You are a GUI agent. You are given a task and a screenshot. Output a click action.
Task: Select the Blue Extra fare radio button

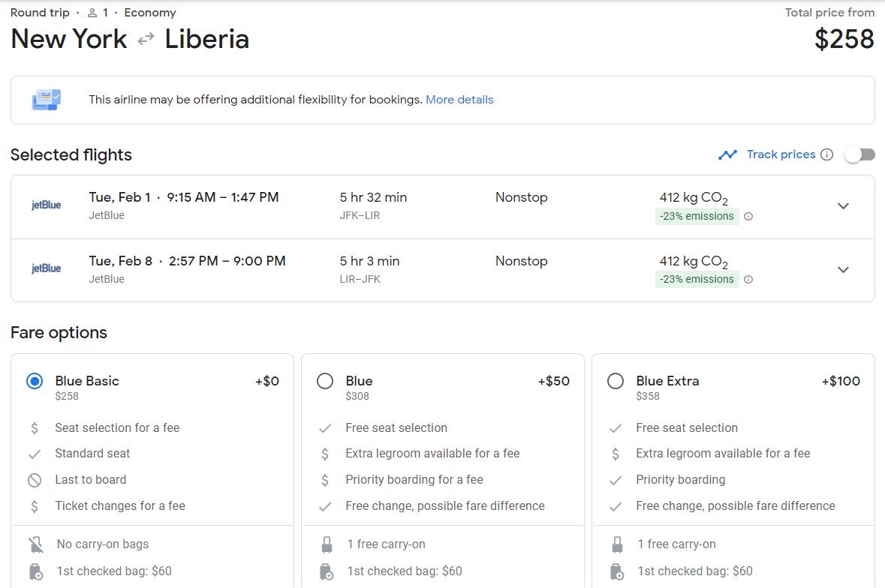(x=616, y=382)
